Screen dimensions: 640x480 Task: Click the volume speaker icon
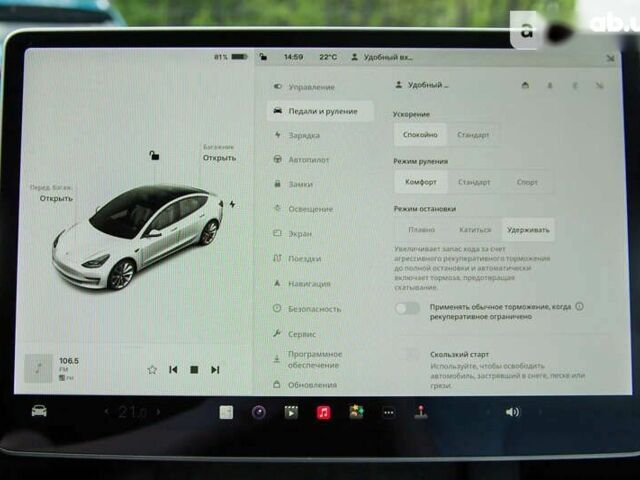[512, 411]
